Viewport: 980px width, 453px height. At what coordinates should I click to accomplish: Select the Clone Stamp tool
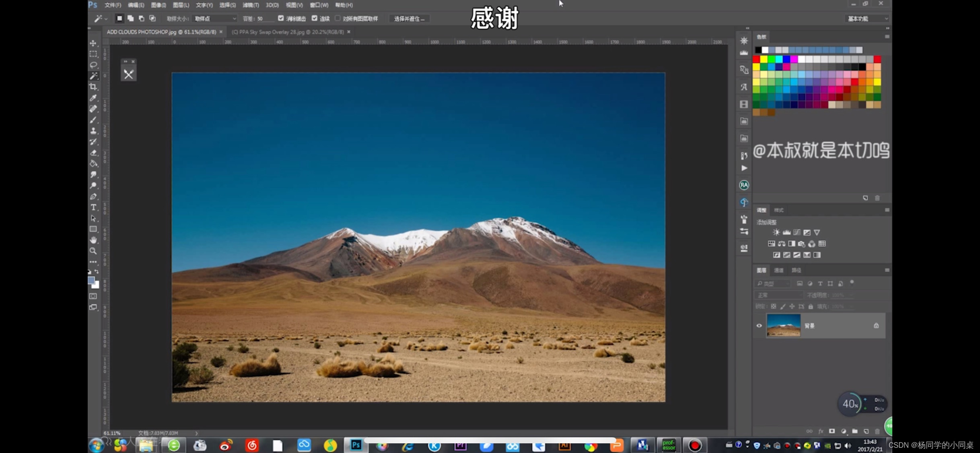[93, 130]
